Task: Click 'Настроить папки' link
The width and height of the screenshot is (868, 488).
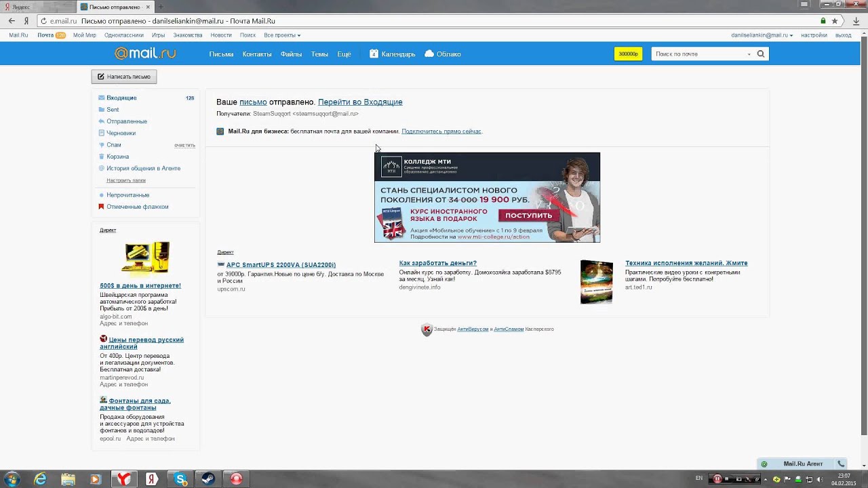Action: coord(126,180)
